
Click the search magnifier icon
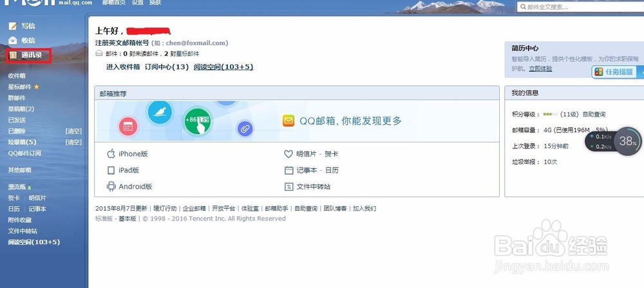[523, 7]
